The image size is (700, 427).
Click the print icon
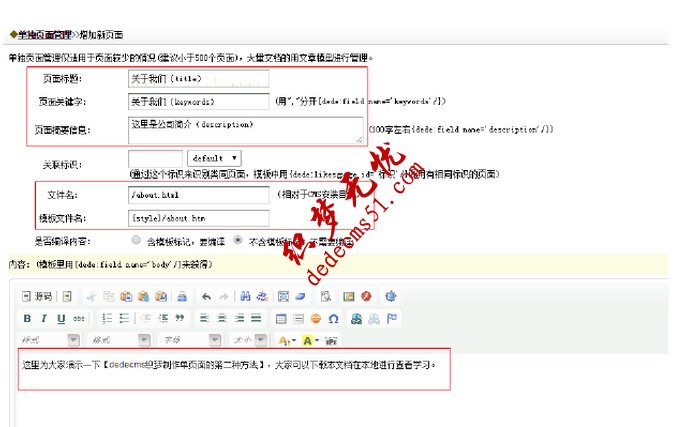coord(182,296)
